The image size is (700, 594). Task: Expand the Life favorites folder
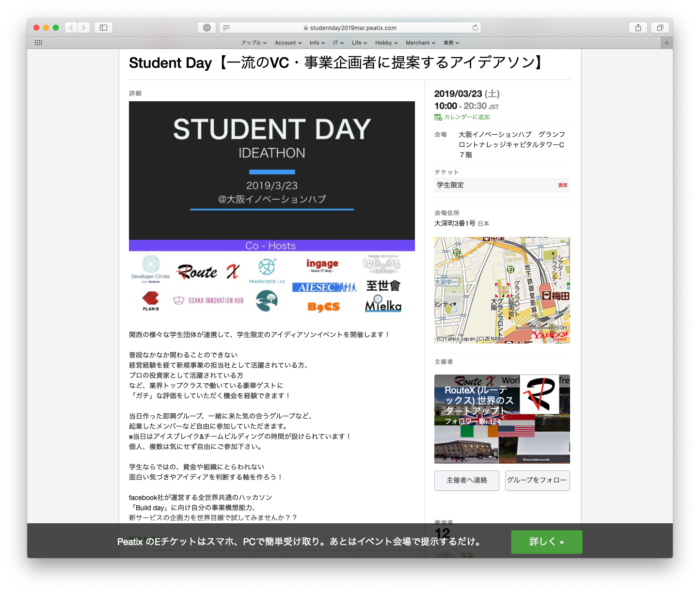pyautogui.click(x=359, y=43)
